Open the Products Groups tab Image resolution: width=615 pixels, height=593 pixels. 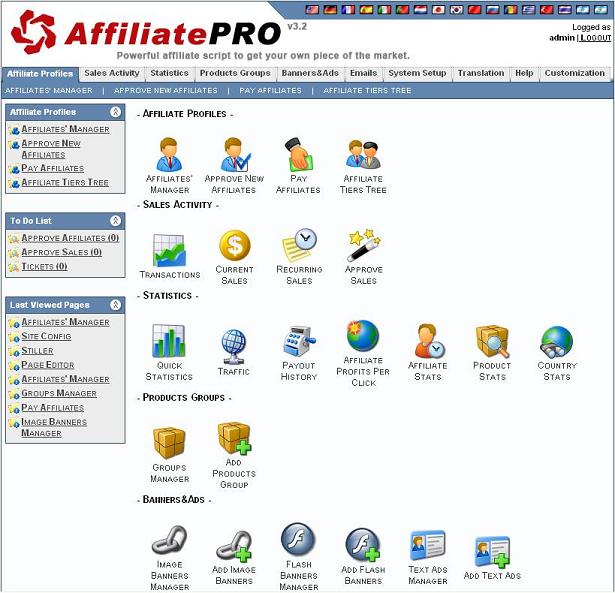point(235,73)
